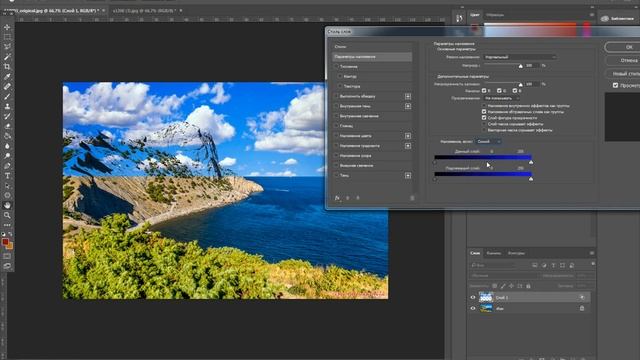640x360 pixels.
Task: Click the Underlying Layer white slider handle
Action: [x=531, y=179]
